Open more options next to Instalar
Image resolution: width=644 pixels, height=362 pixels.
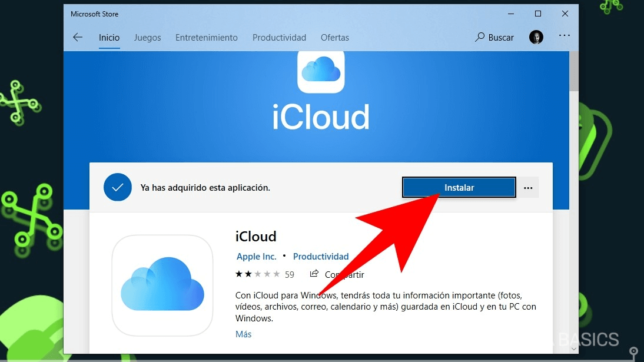tap(528, 188)
